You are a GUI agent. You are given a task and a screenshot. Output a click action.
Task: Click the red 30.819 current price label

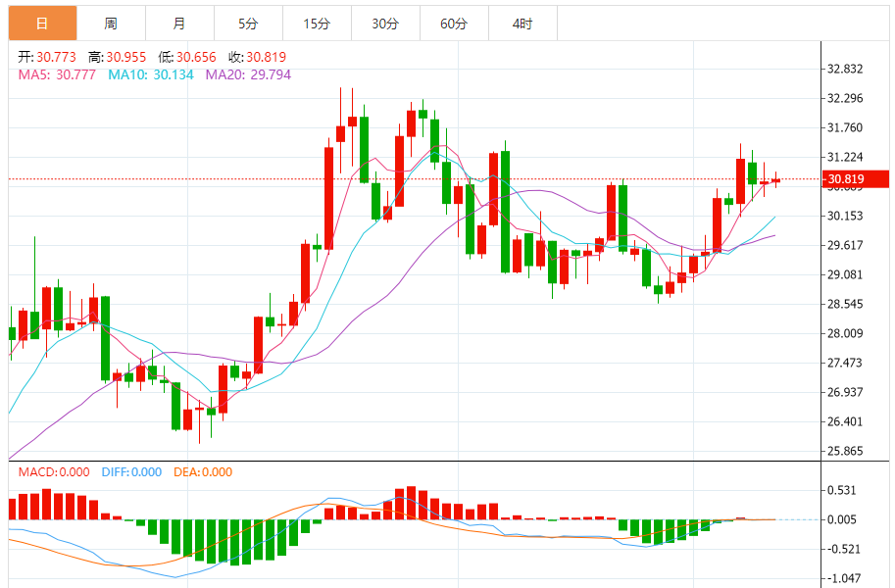(855, 178)
